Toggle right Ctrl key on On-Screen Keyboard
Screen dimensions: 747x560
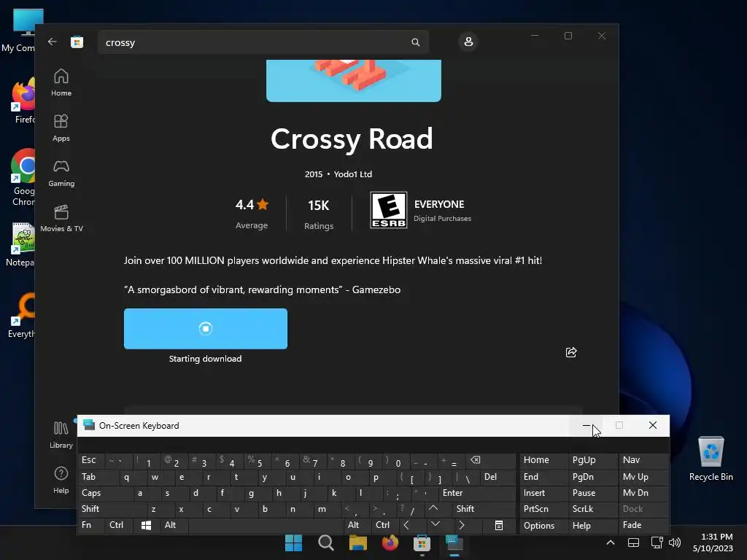click(x=385, y=525)
